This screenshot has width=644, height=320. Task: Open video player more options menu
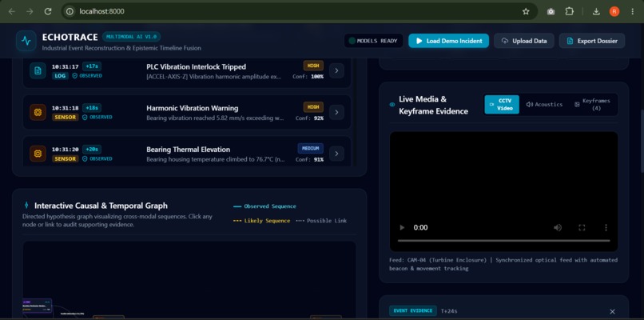pyautogui.click(x=606, y=227)
